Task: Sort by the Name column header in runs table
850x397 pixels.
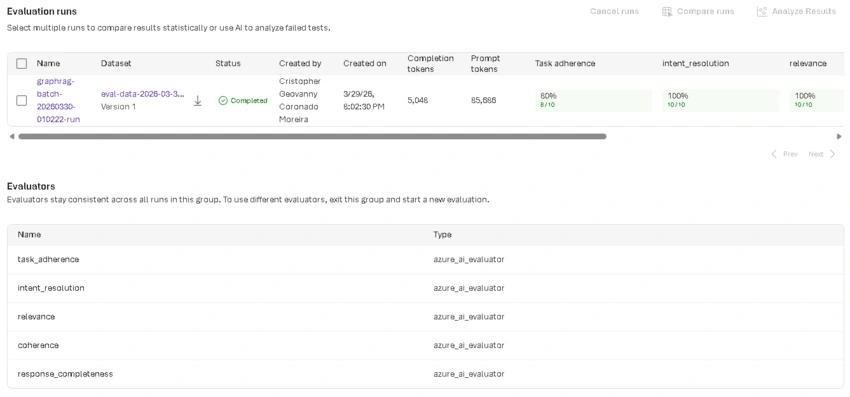Action: pyautogui.click(x=48, y=63)
